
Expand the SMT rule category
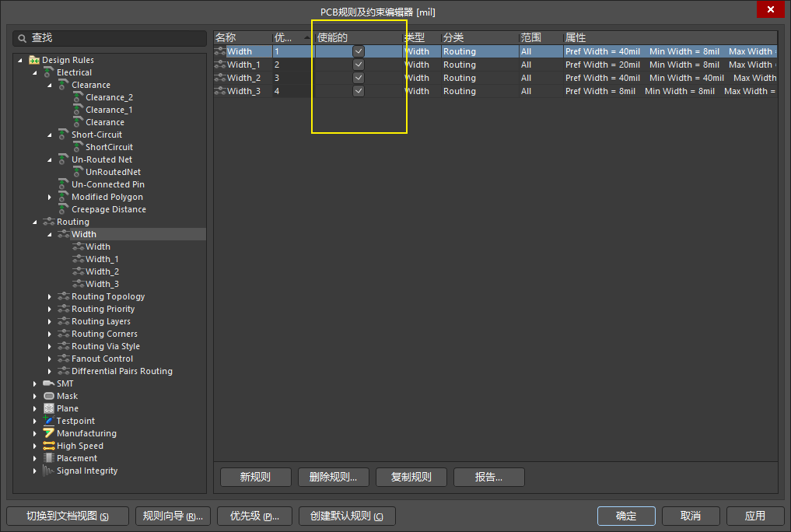35,383
